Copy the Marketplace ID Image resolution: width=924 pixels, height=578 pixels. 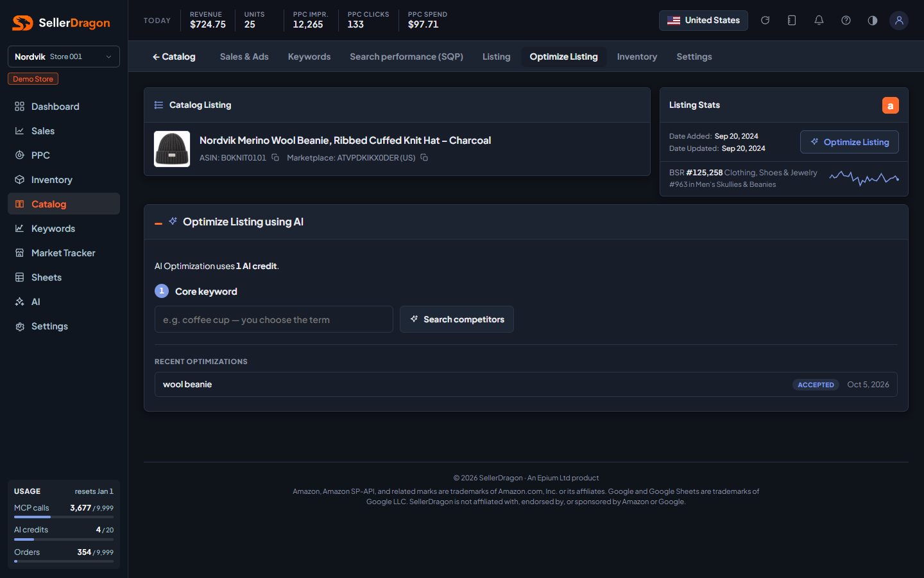(424, 157)
